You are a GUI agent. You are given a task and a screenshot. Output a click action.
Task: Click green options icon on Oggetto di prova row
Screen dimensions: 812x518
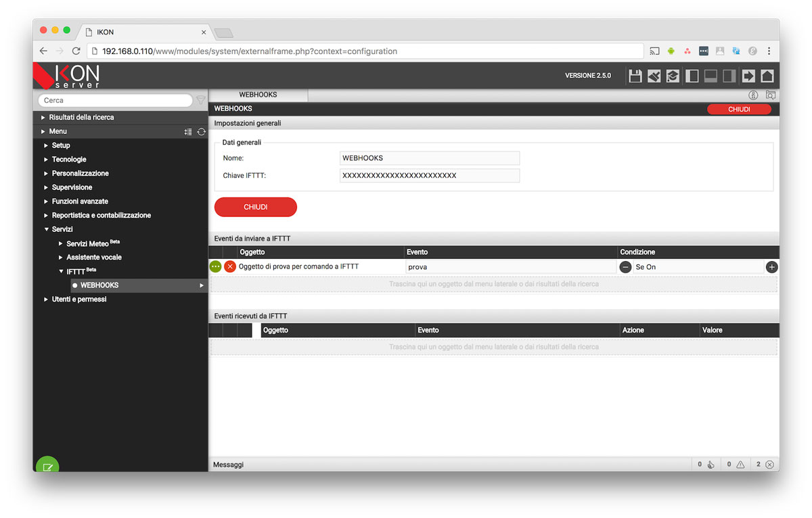(x=216, y=267)
